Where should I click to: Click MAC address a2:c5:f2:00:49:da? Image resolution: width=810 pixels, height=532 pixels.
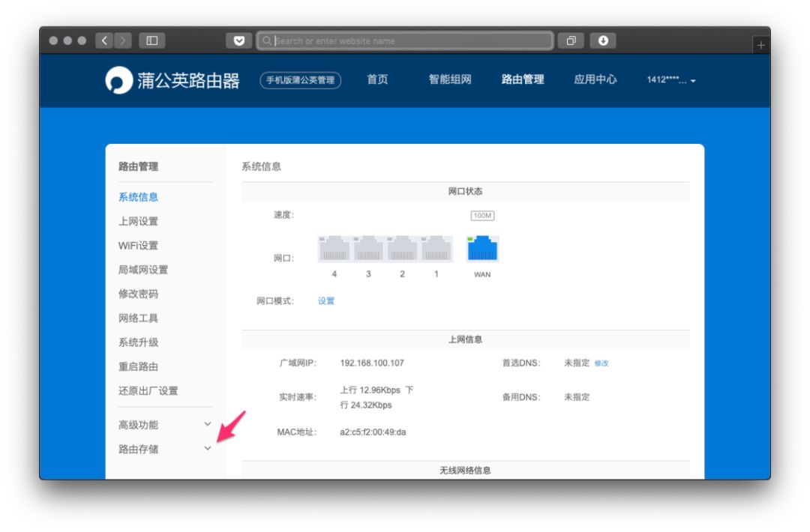[x=373, y=432]
